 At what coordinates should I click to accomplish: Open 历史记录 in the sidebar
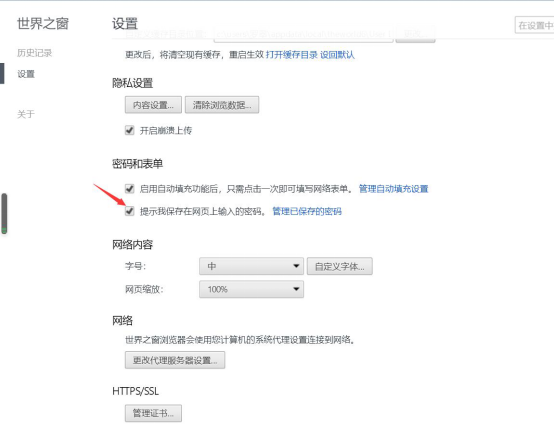34,53
